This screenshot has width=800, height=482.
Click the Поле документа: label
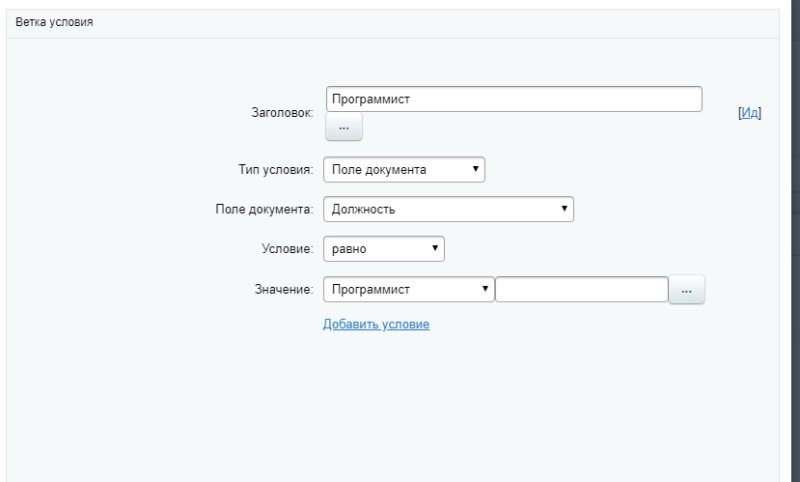(x=266, y=210)
